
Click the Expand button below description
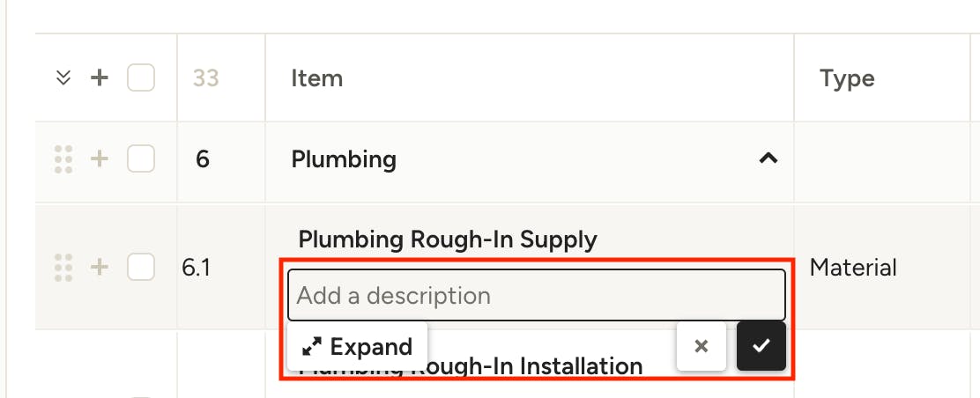[357, 346]
